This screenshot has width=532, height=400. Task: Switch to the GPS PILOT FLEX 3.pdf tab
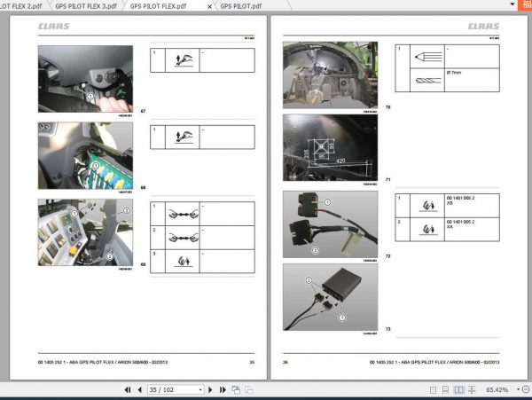(86, 6)
